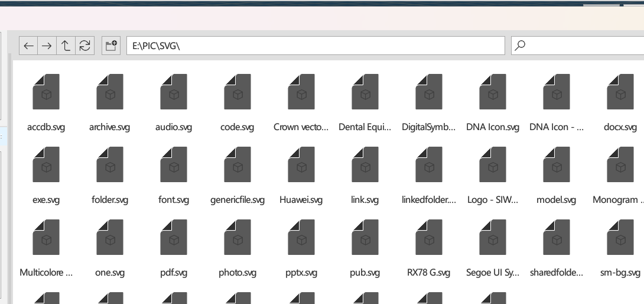Select the folder.svg file icon

tap(110, 164)
